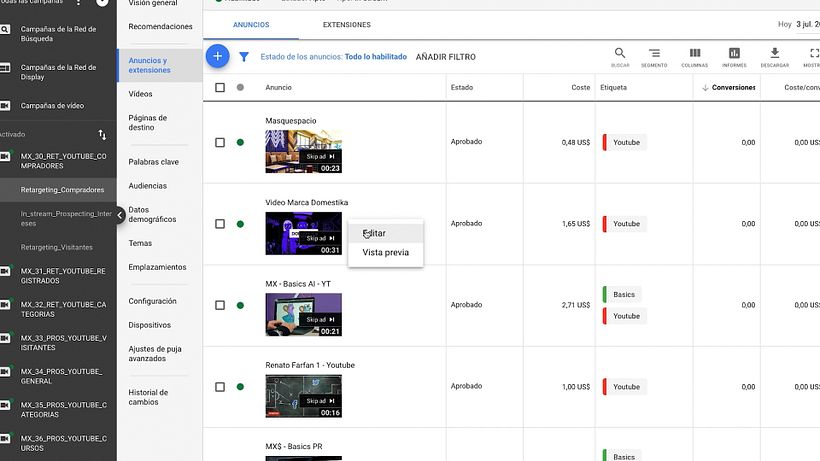820x461 pixels.
Task: Open Historial de cambios
Action: (x=148, y=397)
